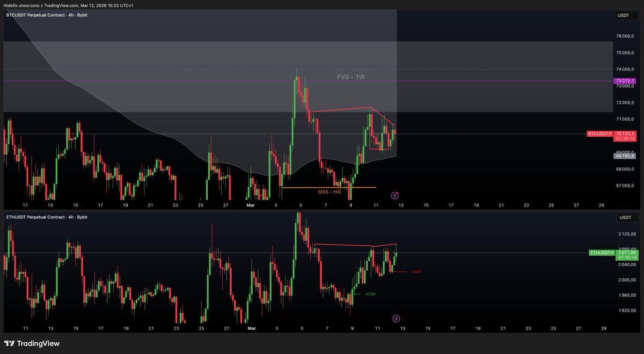Click the purple lightning event icon in ETHUSDT pane
644x354 pixels.
click(396, 319)
